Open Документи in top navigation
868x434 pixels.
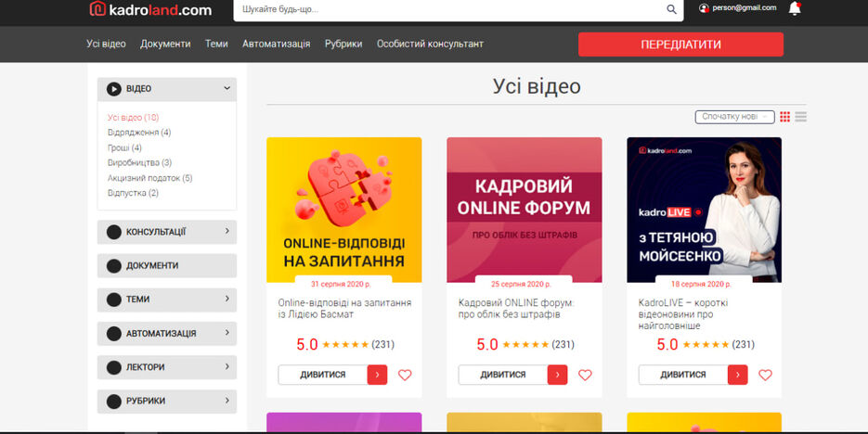(165, 44)
